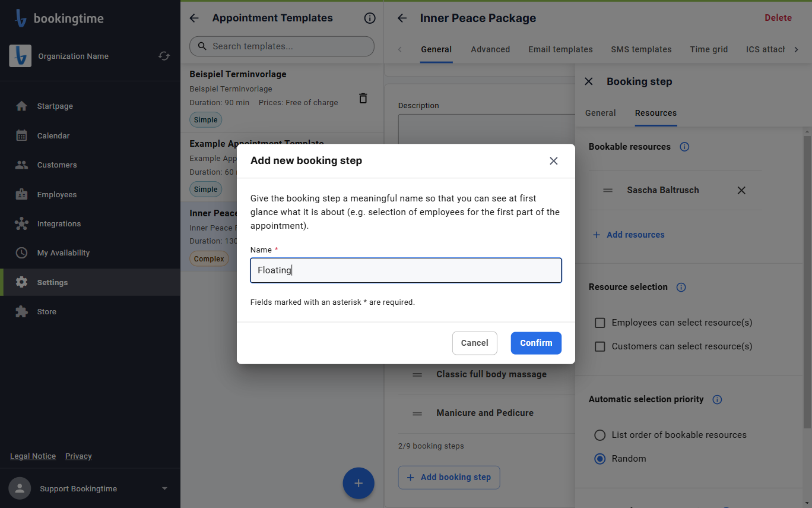Switch to the Advanced tab

pyautogui.click(x=490, y=49)
